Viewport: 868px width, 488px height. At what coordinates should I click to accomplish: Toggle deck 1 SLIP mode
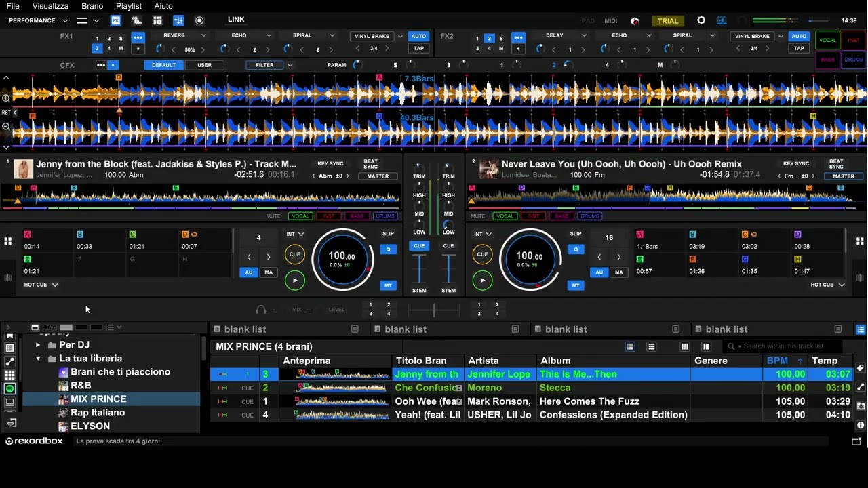click(388, 234)
